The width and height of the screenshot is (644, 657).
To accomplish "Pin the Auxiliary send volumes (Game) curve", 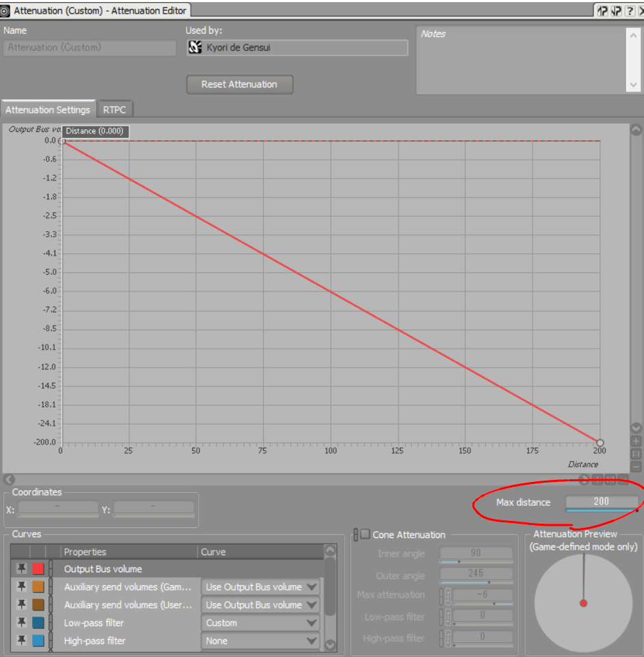I will (21, 587).
